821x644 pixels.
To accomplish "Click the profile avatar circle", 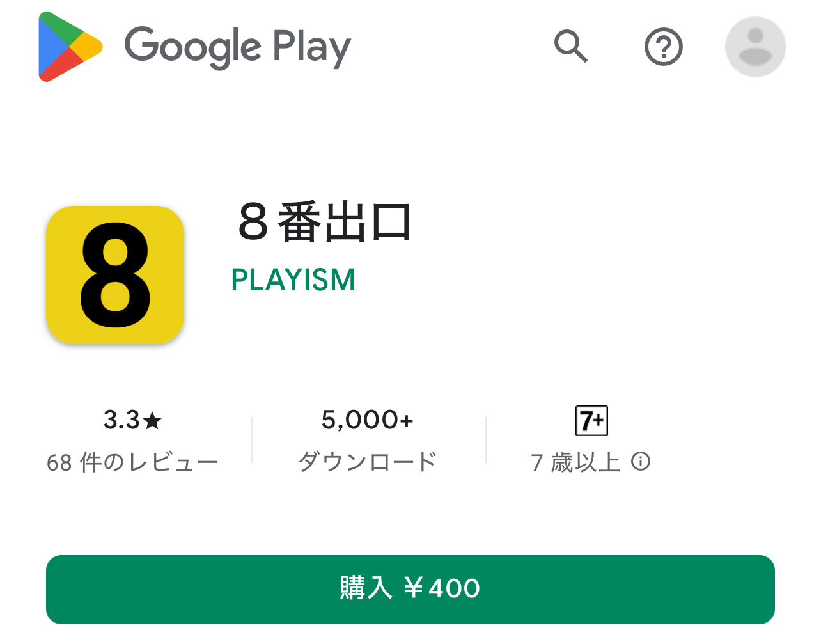I will pyautogui.click(x=755, y=47).
